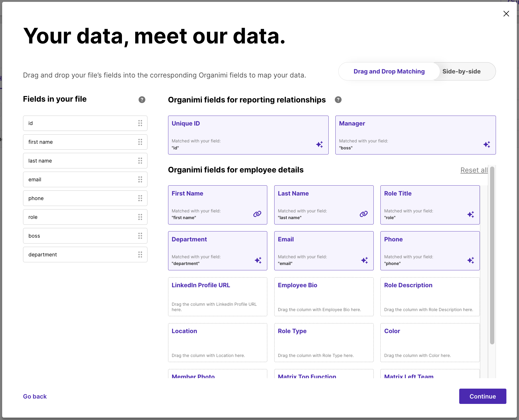The height and width of the screenshot is (420, 519).
Task: Click the sparkle icon in Unique ID card
Action: click(x=320, y=144)
